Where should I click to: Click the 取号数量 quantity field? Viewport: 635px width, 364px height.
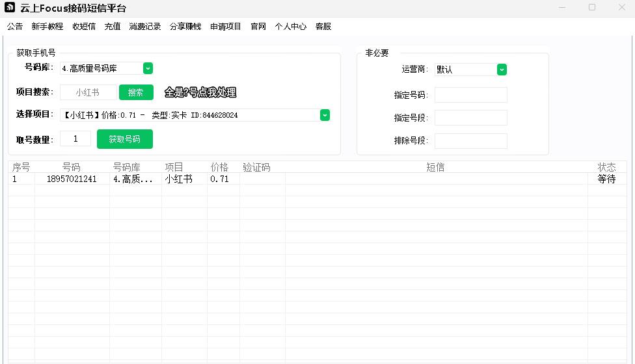(x=75, y=138)
